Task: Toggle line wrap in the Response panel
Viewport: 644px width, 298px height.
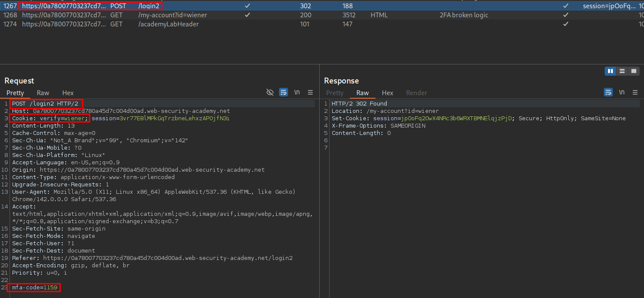Action: coord(608,92)
